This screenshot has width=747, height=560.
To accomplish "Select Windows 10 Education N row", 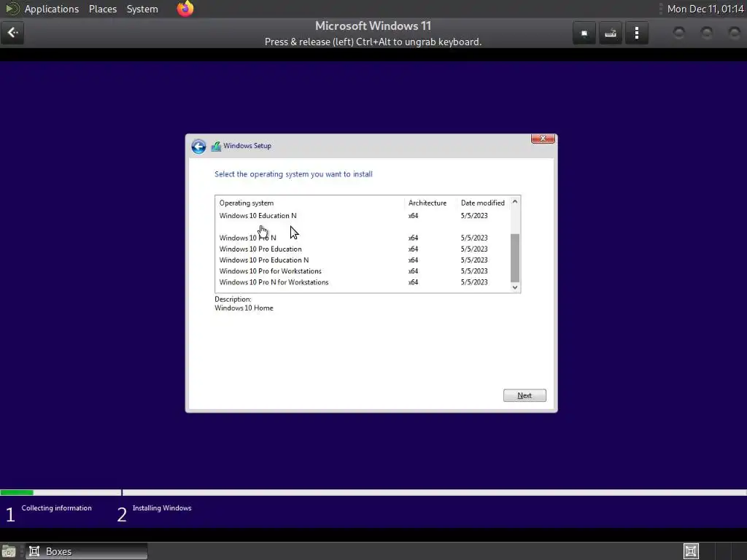I will click(362, 216).
